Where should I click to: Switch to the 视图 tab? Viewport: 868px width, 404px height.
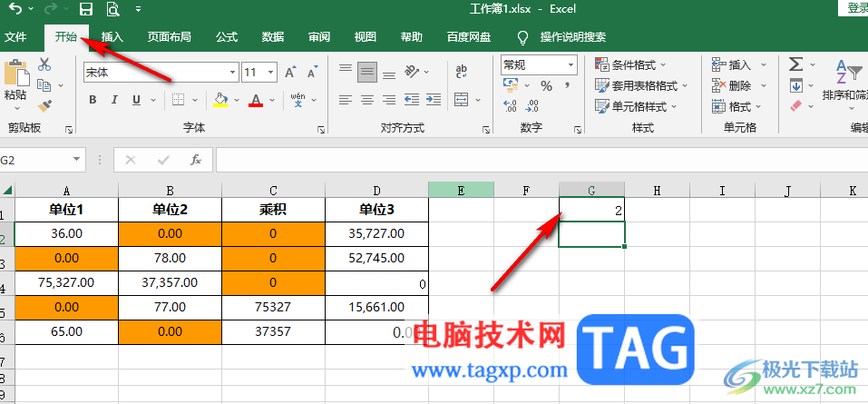pyautogui.click(x=366, y=37)
